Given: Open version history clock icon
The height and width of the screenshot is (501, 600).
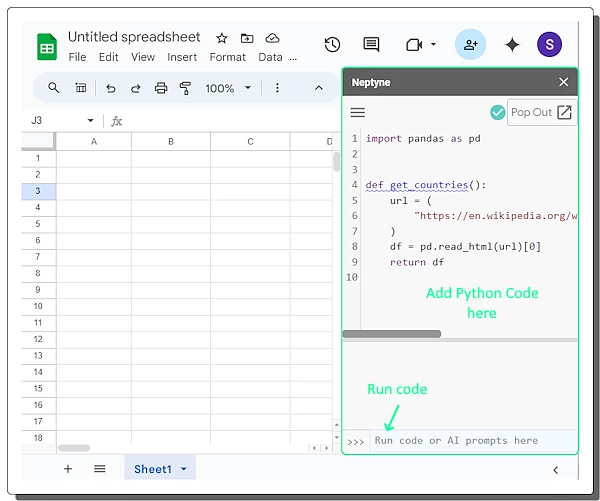Looking at the screenshot, I should 332,45.
